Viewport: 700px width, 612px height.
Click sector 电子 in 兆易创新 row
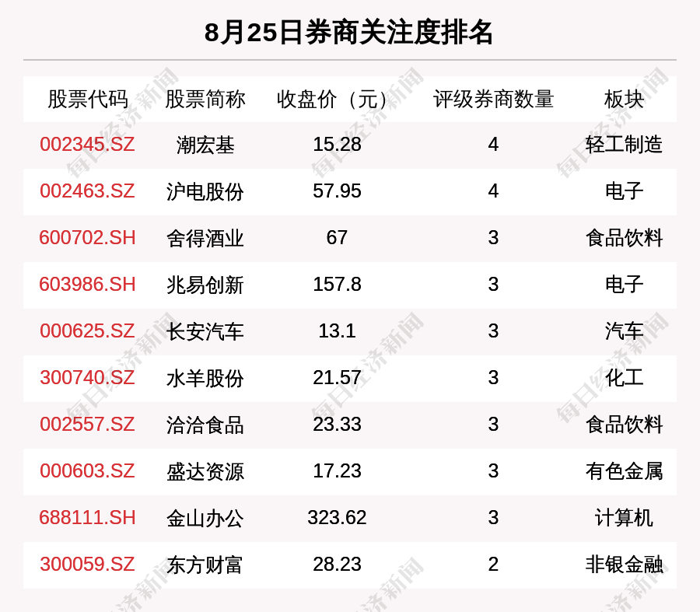pos(624,285)
